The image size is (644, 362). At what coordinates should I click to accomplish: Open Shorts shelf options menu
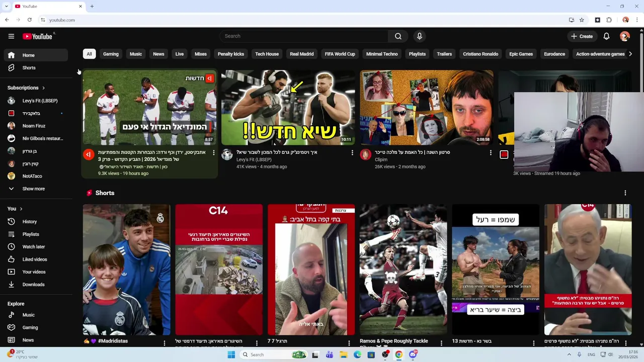tap(625, 193)
